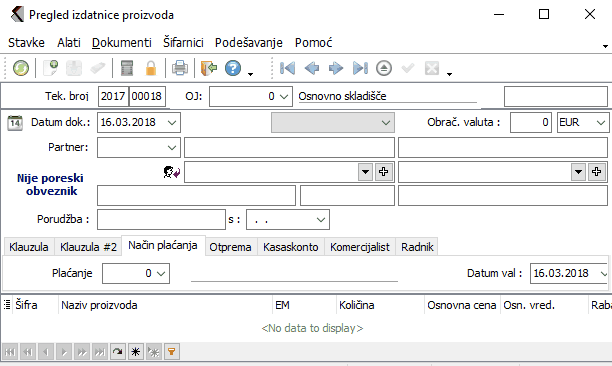Viewport: 612px width, 366px height.
Task: Open the Dokumenti menu
Action: point(121,43)
